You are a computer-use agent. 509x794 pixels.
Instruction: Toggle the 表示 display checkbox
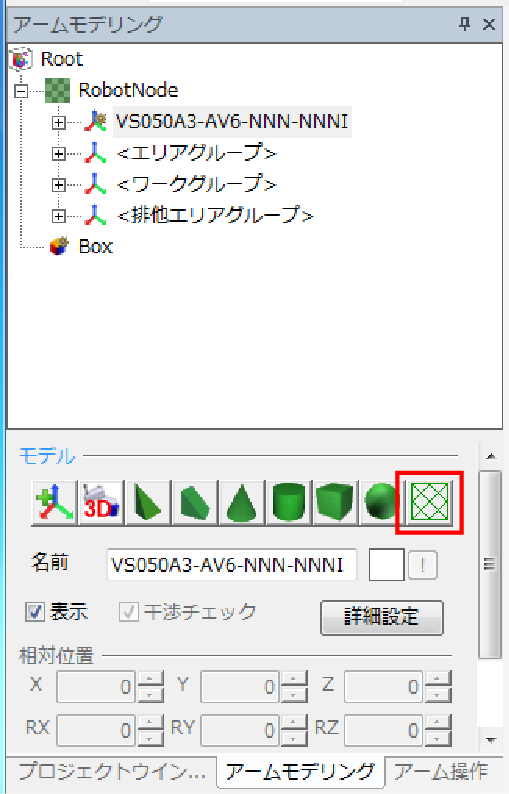(35, 612)
